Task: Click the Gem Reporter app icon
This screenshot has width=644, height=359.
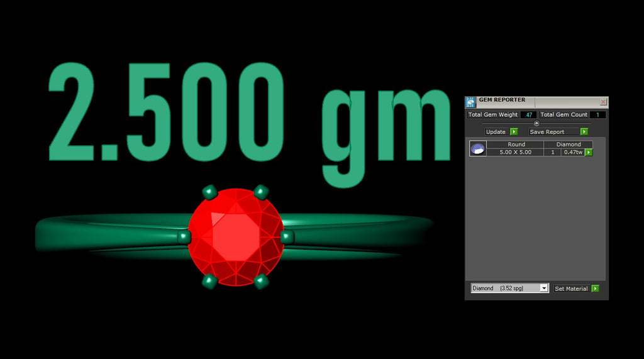Action: click(470, 102)
